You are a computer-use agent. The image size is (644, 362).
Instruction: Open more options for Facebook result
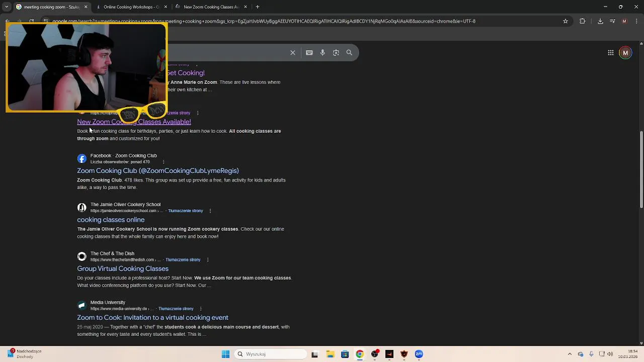coord(164,162)
